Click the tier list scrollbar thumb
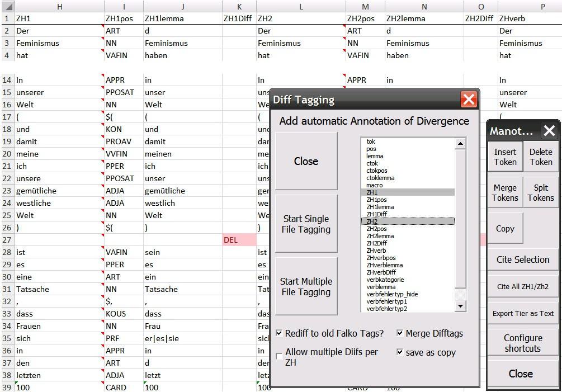 (460, 219)
